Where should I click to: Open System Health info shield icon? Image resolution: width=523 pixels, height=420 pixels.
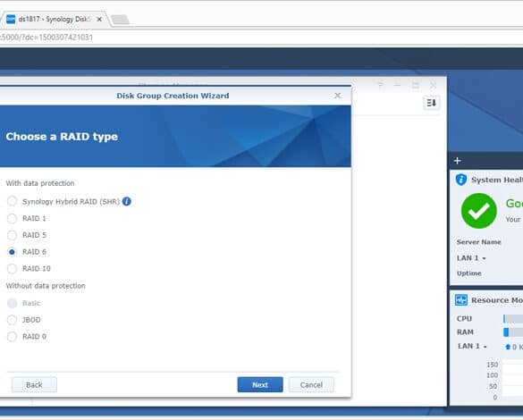tap(461, 180)
